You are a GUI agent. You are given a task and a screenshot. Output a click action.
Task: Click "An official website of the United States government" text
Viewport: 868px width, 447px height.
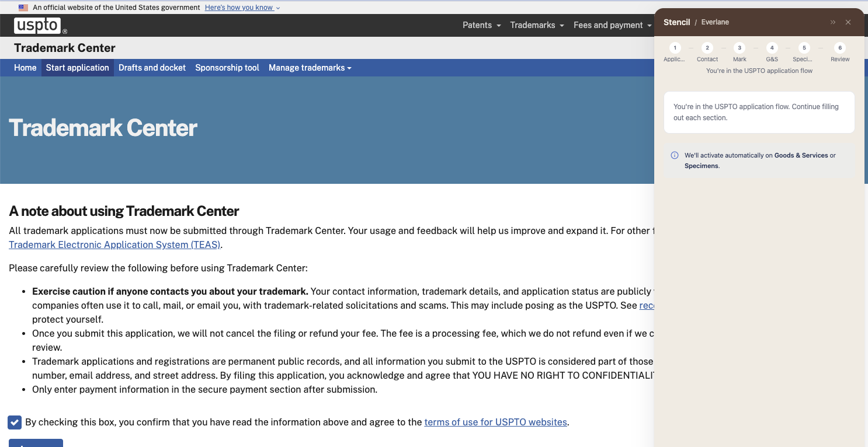pos(117,8)
